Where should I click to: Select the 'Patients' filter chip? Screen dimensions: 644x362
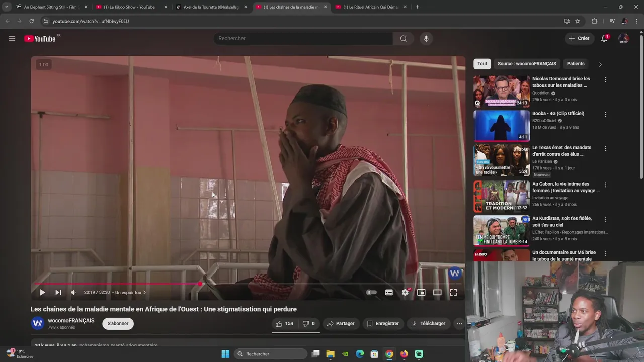pos(576,64)
